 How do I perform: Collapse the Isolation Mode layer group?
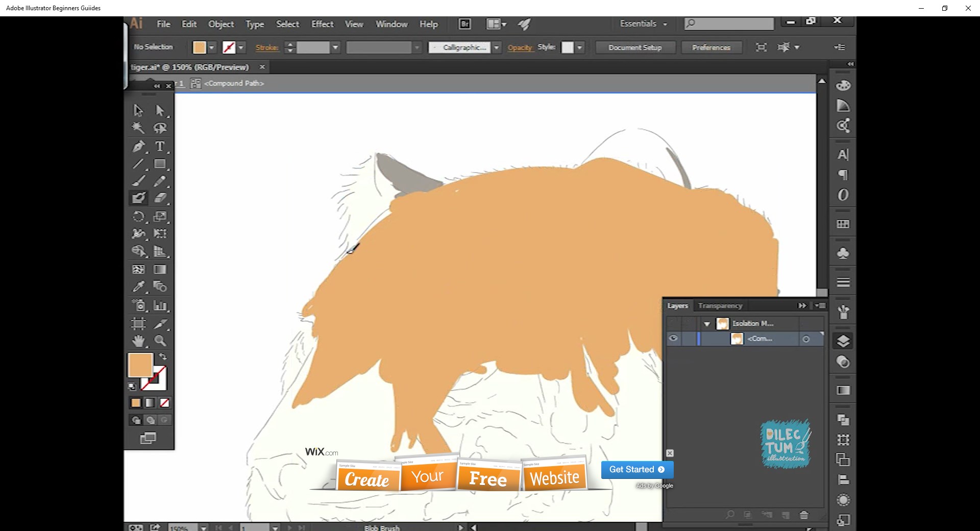707,324
